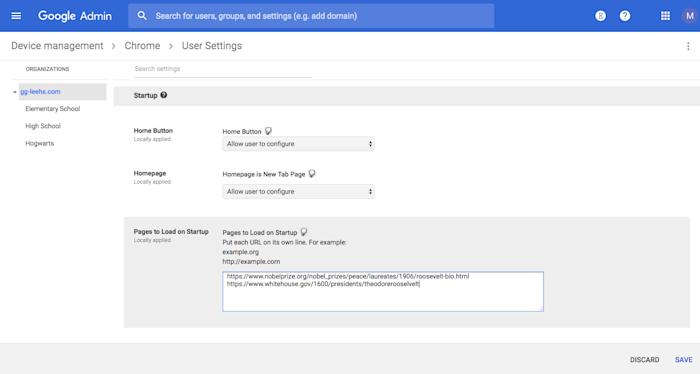Viewport: 700px width, 374px height.
Task: Select Hogwarts organization
Action: pyautogui.click(x=40, y=143)
